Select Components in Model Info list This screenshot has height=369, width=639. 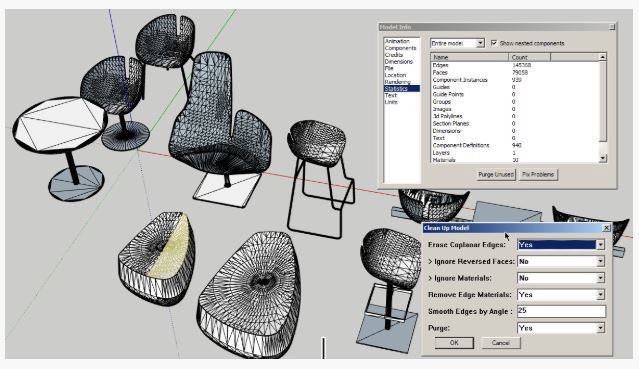pos(400,48)
